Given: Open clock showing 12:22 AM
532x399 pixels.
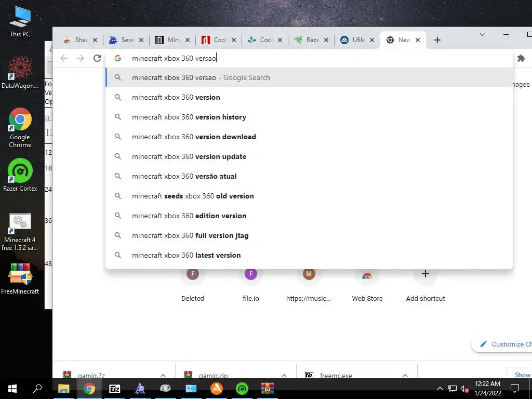Looking at the screenshot, I should pos(487,389).
